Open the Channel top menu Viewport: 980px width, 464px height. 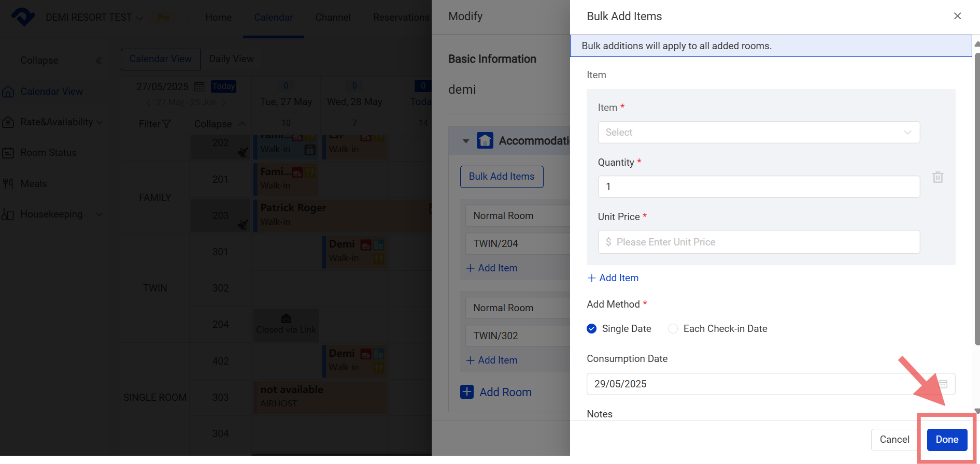(333, 17)
